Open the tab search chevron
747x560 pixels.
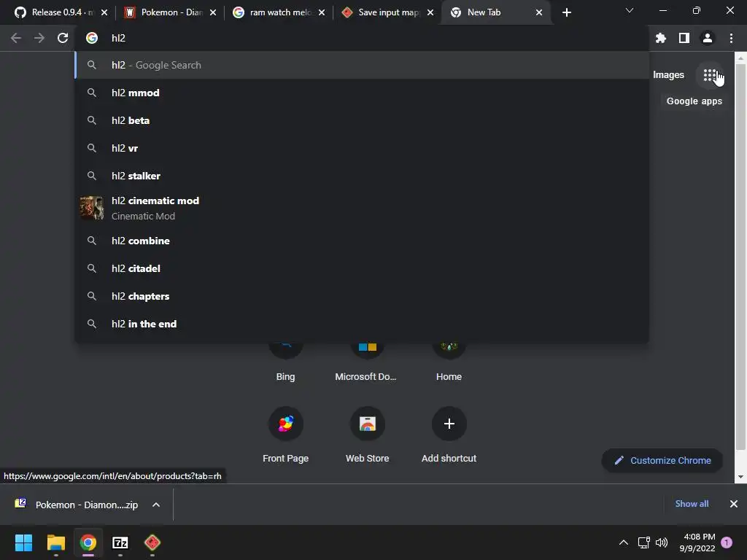(x=630, y=10)
